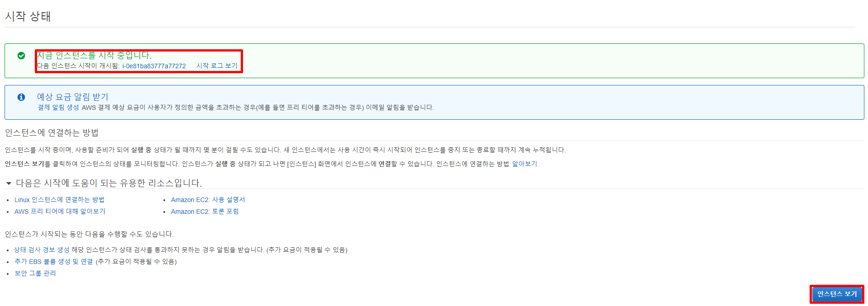Open instance ID i-0e81ba83777a77272 link
868x306 pixels.
[154, 66]
